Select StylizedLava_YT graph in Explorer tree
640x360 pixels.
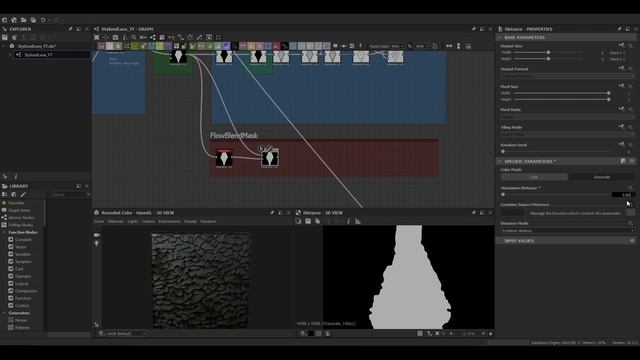pos(38,55)
